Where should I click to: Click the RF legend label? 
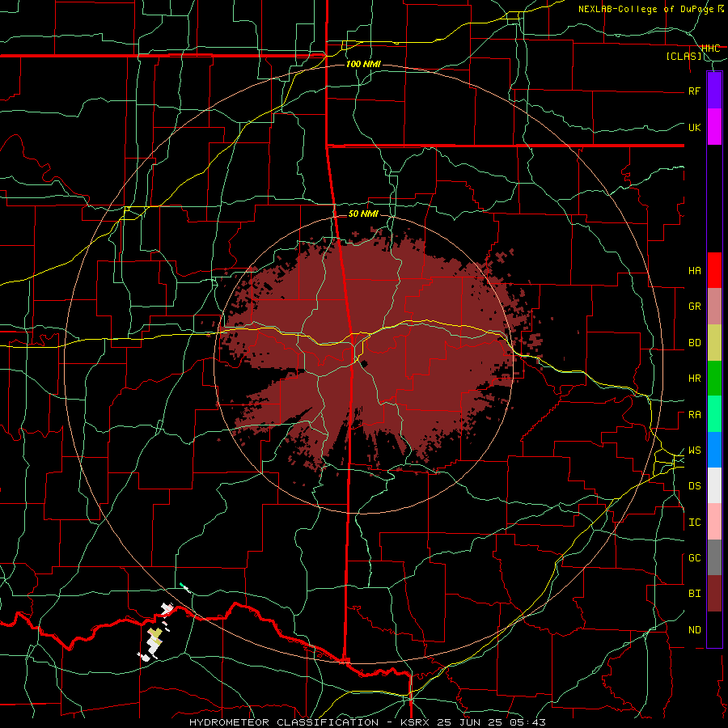coord(694,91)
